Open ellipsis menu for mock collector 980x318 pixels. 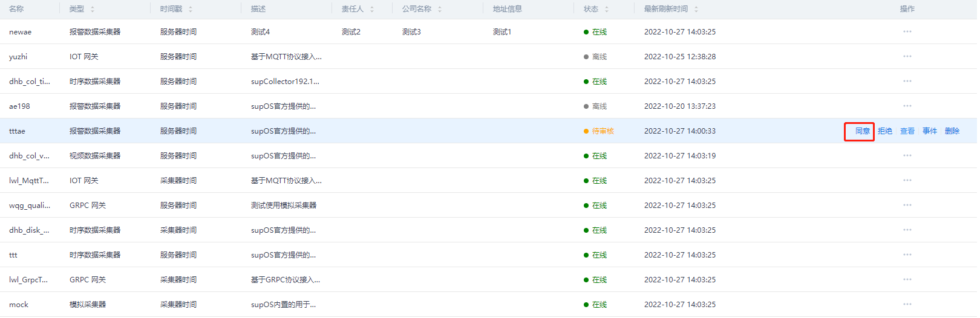pyautogui.click(x=907, y=304)
